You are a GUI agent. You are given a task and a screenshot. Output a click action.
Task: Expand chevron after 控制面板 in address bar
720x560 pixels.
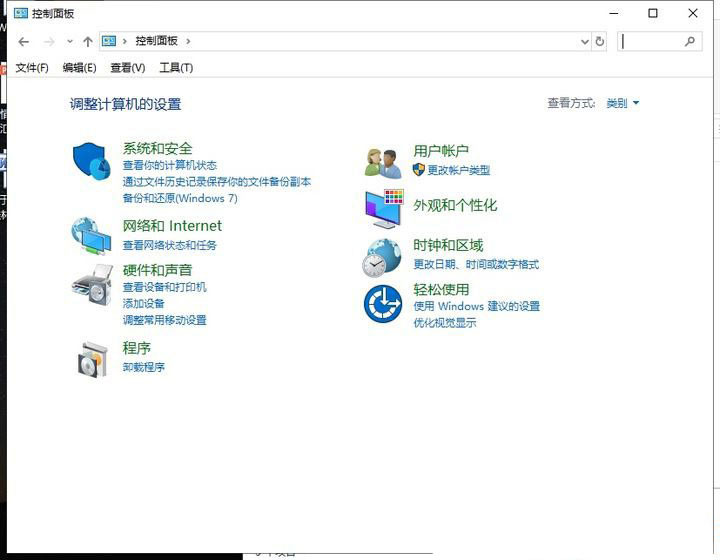[x=188, y=41]
